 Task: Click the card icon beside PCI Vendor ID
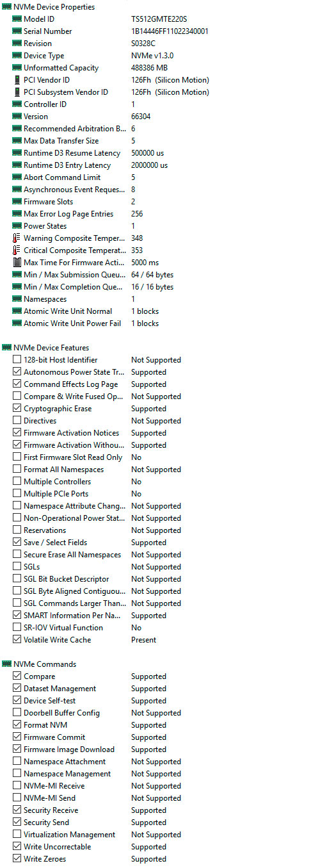point(17,80)
